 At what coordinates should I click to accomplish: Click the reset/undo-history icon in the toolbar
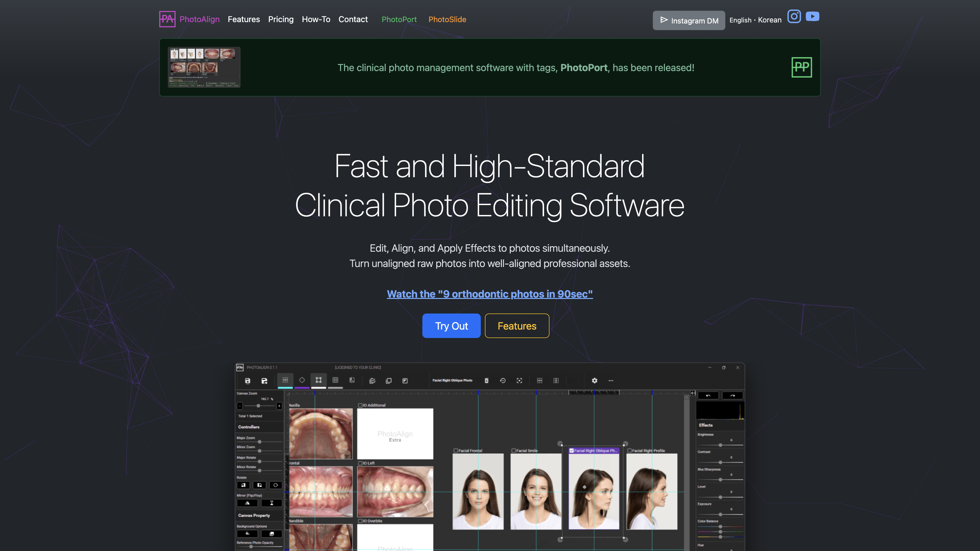pos(503,381)
